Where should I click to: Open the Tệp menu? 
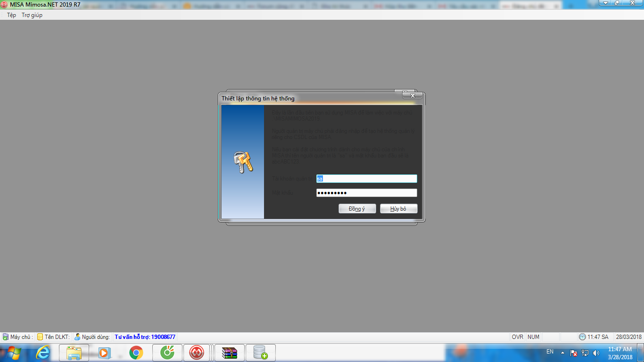(11, 15)
